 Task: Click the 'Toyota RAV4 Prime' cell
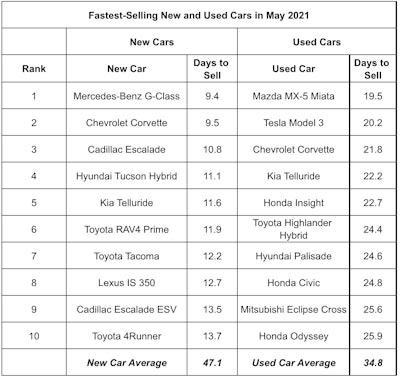click(x=127, y=229)
